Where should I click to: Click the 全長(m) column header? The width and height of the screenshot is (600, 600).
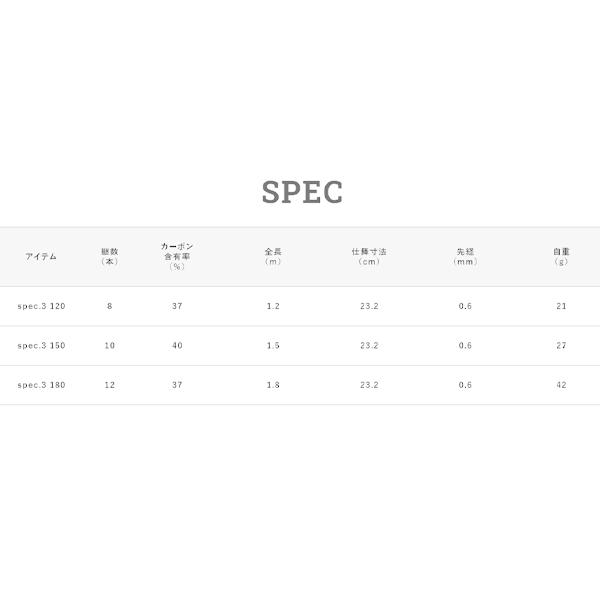click(x=273, y=257)
